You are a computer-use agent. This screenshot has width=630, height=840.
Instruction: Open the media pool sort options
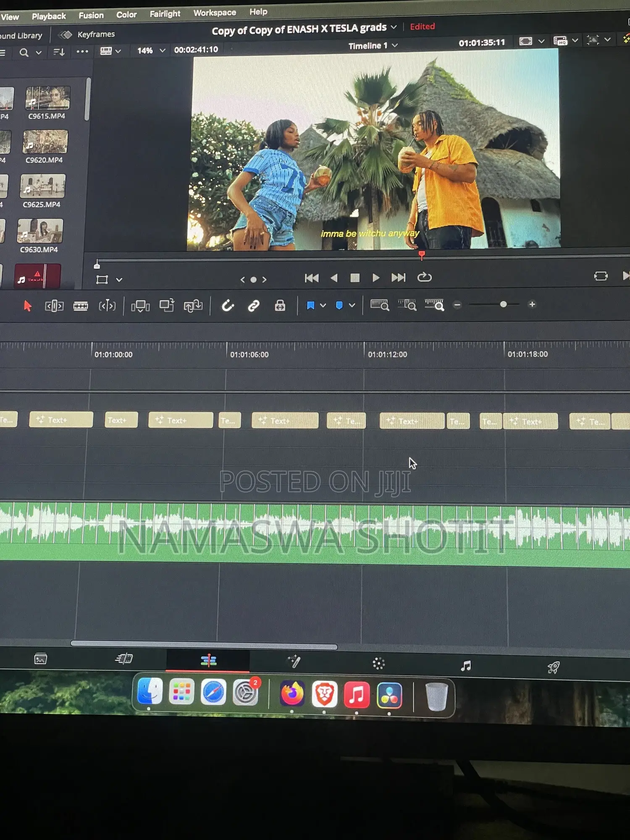pyautogui.click(x=59, y=52)
